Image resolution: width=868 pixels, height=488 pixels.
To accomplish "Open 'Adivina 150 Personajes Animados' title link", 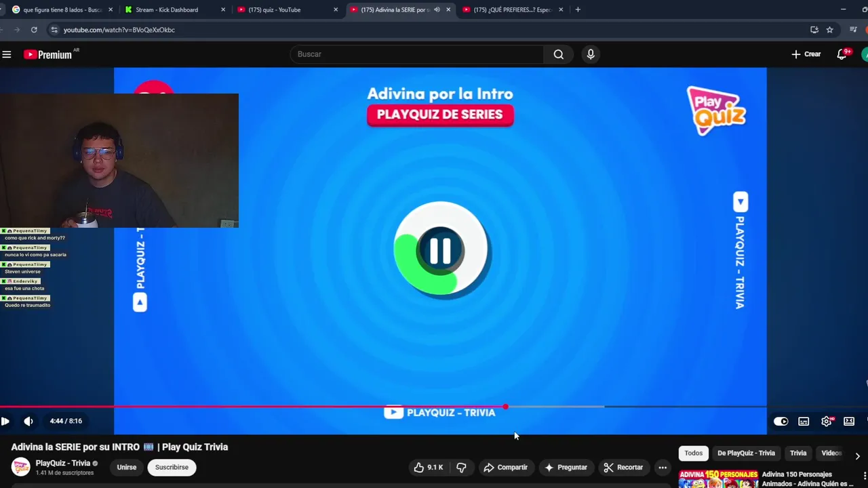I will coord(808,479).
